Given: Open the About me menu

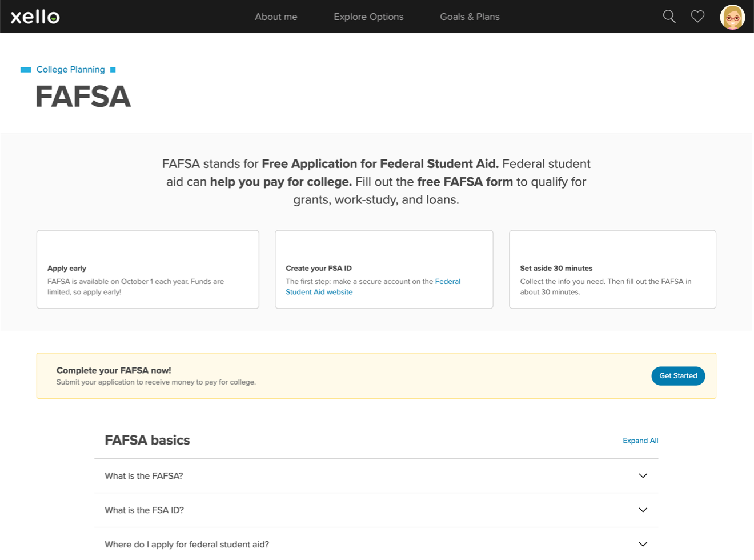Looking at the screenshot, I should pos(276,17).
